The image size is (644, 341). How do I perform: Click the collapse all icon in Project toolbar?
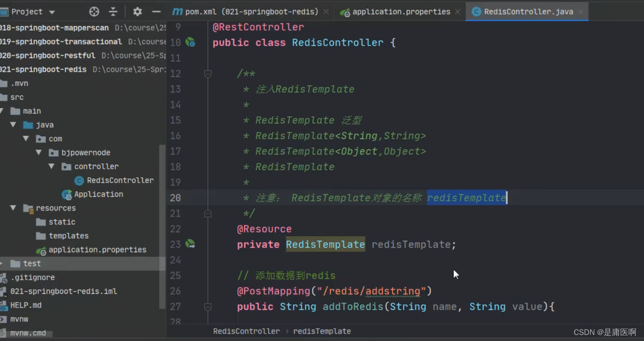[x=113, y=11]
